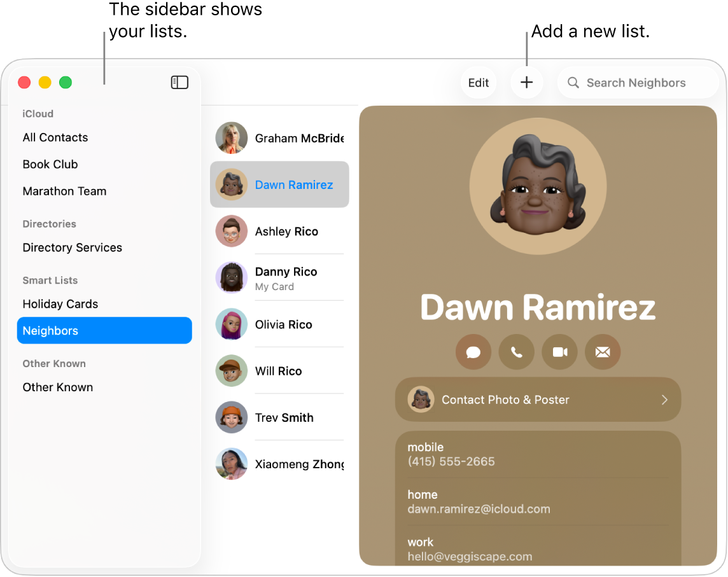Image resolution: width=728 pixels, height=577 pixels.
Task: Email Dawn Ramirez via the envelope icon
Action: click(x=603, y=352)
